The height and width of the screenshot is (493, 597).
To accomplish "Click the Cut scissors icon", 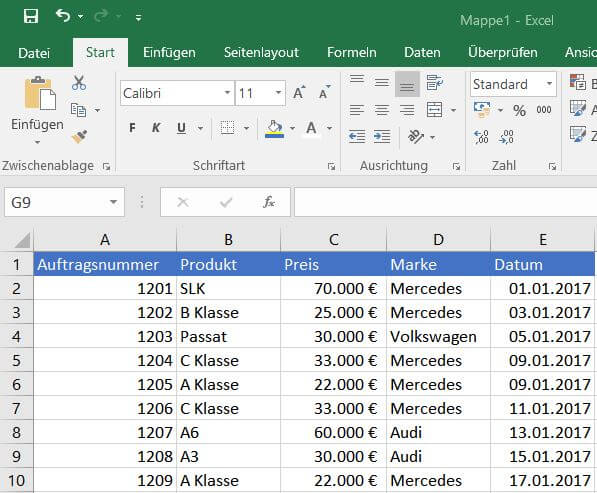I will 79,83.
